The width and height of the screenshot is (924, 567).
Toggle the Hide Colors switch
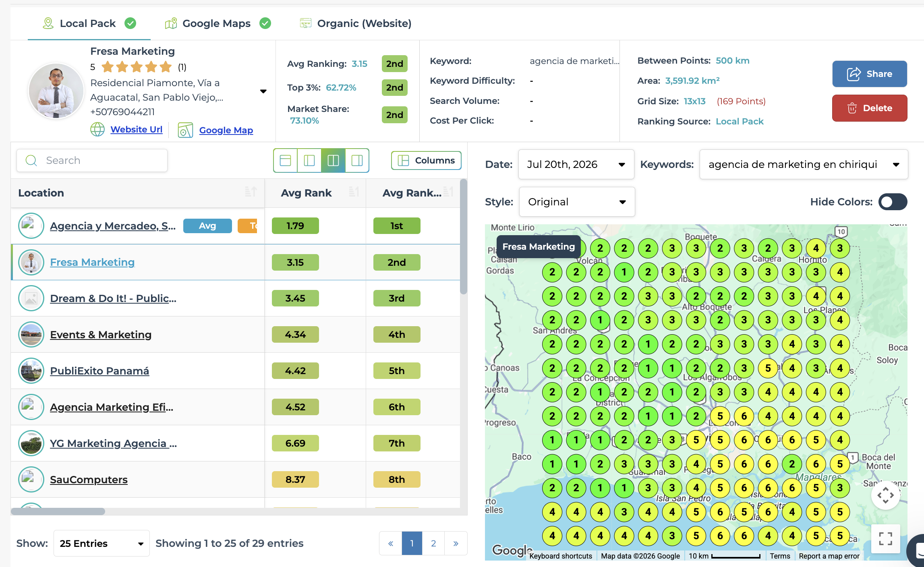click(893, 202)
